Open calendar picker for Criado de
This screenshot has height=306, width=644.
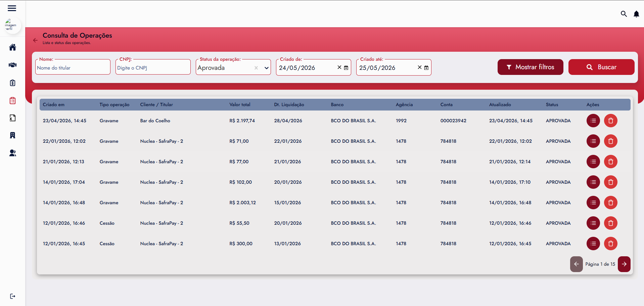[346, 68]
